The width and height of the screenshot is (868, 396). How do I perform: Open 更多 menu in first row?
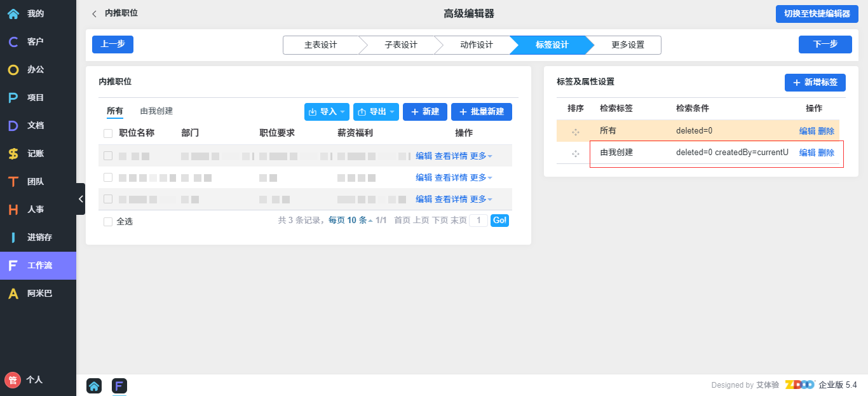click(481, 156)
